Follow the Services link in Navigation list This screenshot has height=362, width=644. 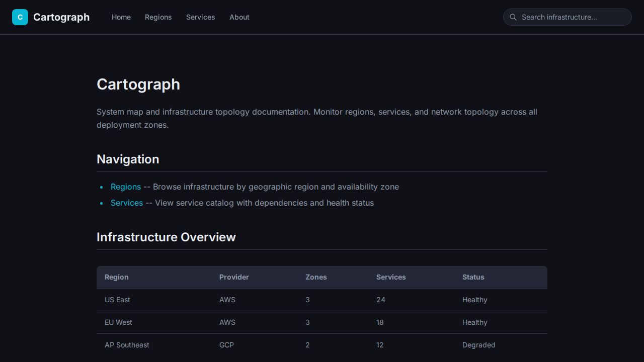127,203
